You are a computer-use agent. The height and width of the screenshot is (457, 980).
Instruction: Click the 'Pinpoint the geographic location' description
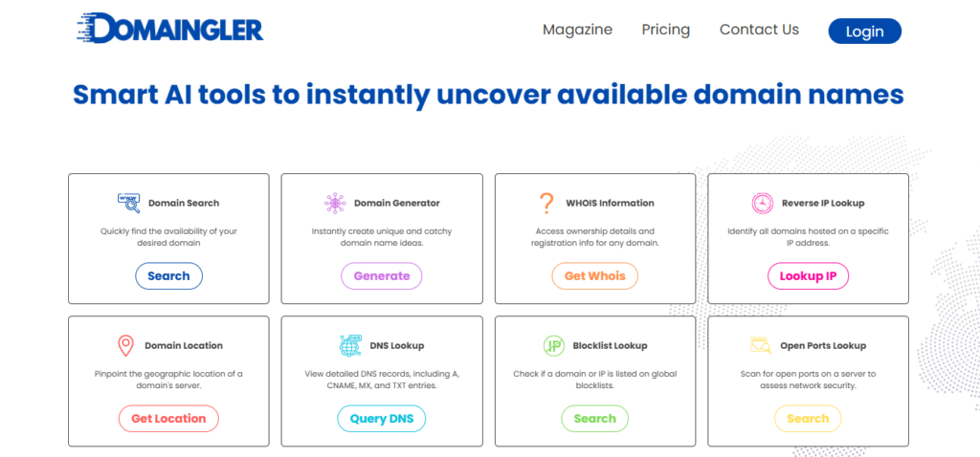[x=168, y=380]
